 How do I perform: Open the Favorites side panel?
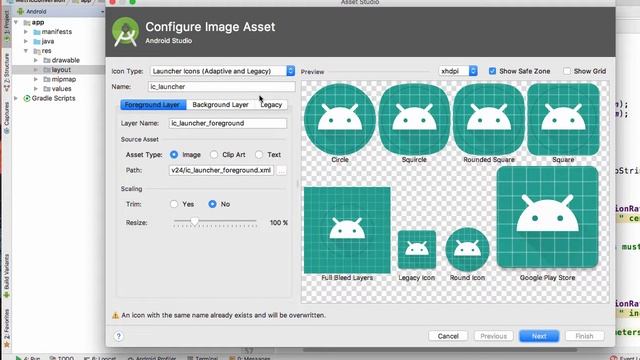click(7, 329)
